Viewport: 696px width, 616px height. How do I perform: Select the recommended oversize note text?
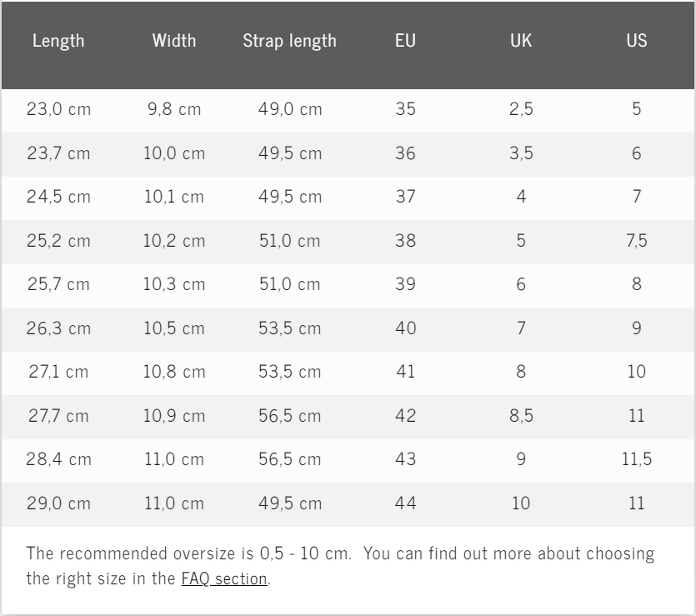[340, 554]
